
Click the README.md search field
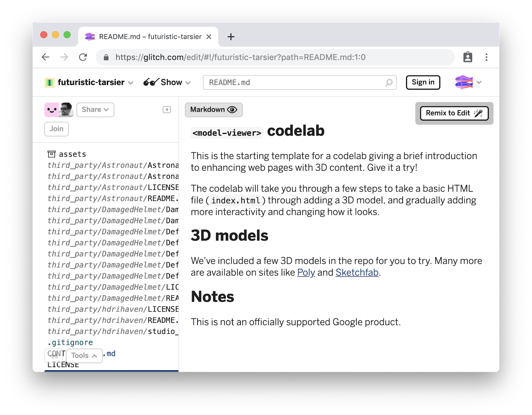[x=293, y=82]
